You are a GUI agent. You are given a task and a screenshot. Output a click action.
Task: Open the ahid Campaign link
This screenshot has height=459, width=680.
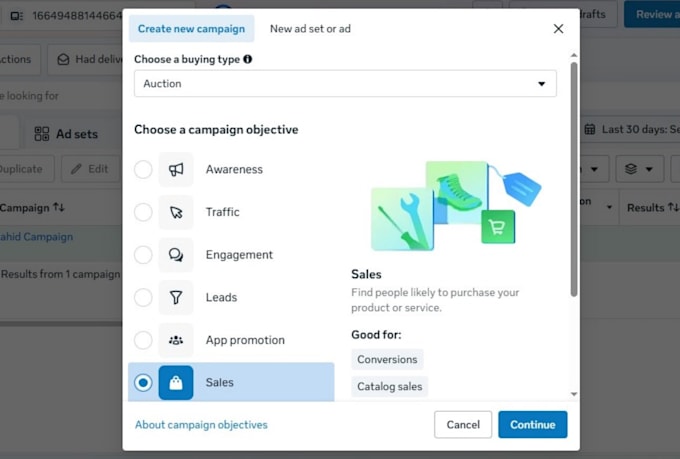point(36,237)
